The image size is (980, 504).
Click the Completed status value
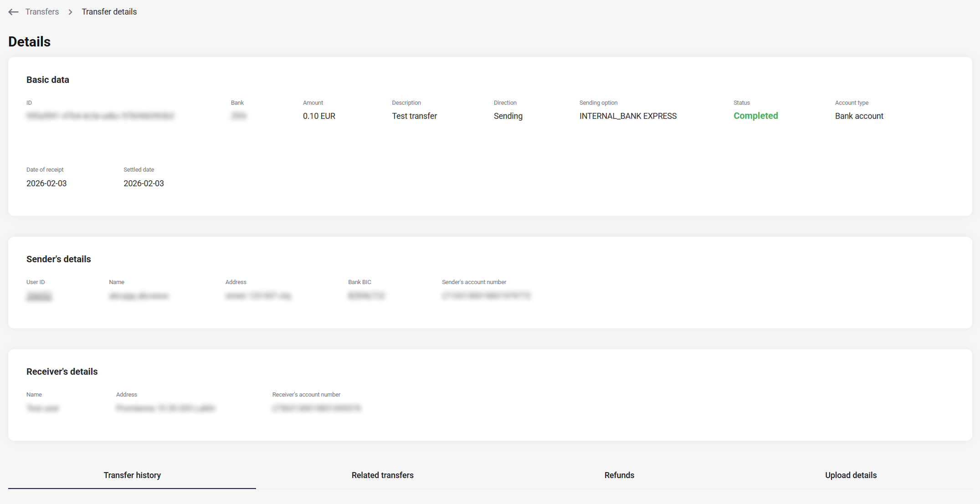point(755,116)
